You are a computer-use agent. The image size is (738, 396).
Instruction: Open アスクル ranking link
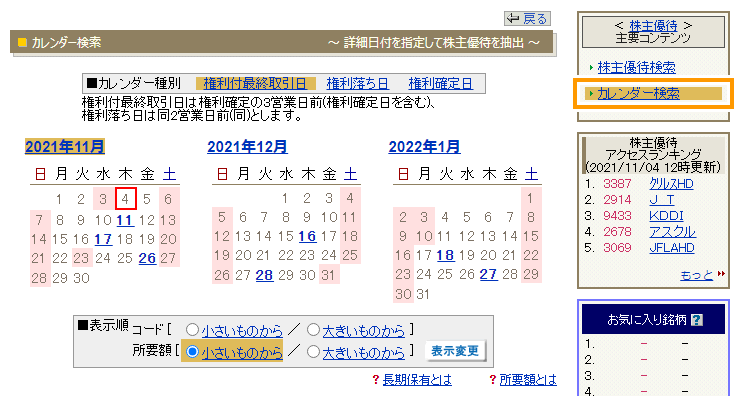coord(672,232)
